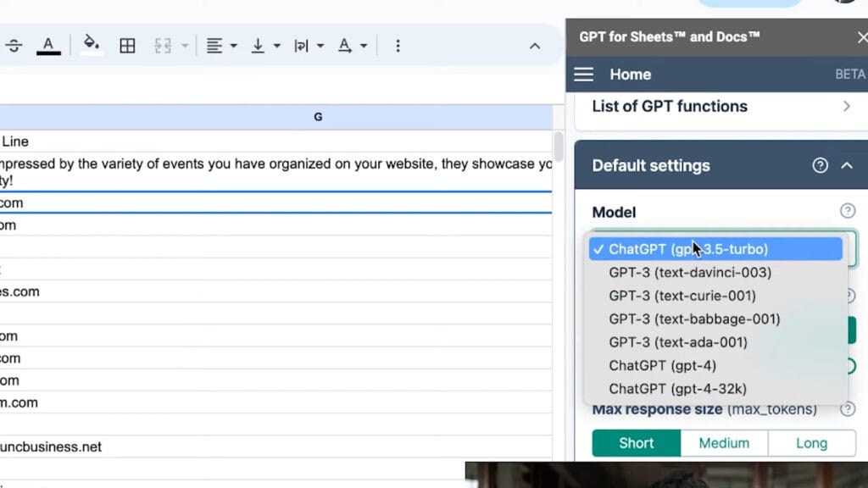Open merge cells dropdown arrow

(185, 46)
